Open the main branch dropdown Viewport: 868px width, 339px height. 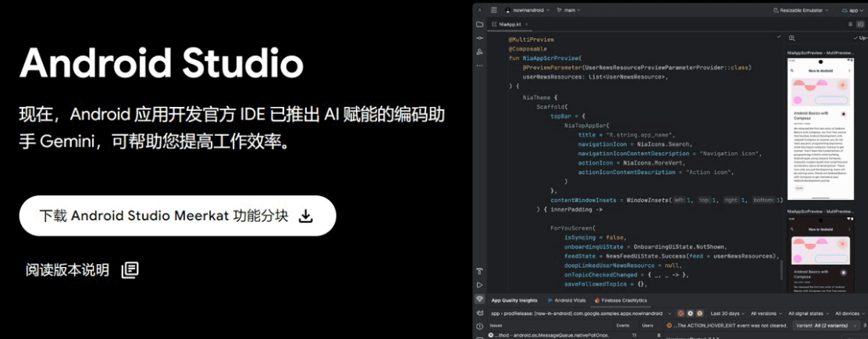click(568, 10)
